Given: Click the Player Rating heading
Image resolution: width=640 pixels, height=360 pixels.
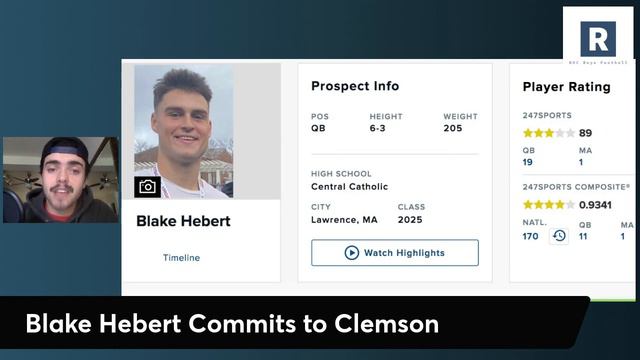Looking at the screenshot, I should [x=567, y=87].
